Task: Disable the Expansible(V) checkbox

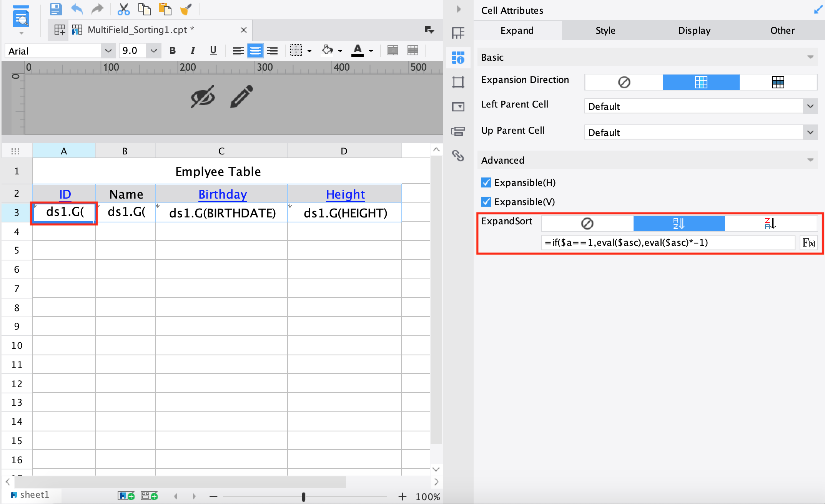Action: pos(486,201)
